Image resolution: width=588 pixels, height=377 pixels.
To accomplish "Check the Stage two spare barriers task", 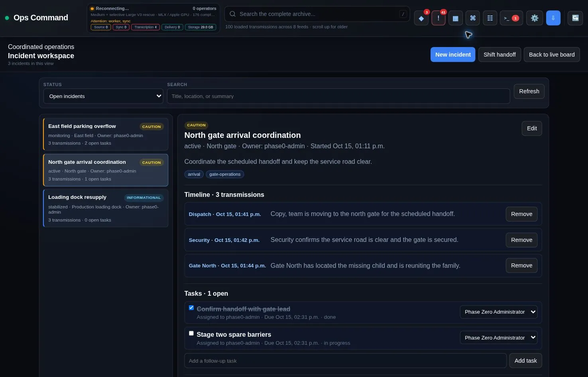I will pyautogui.click(x=191, y=333).
